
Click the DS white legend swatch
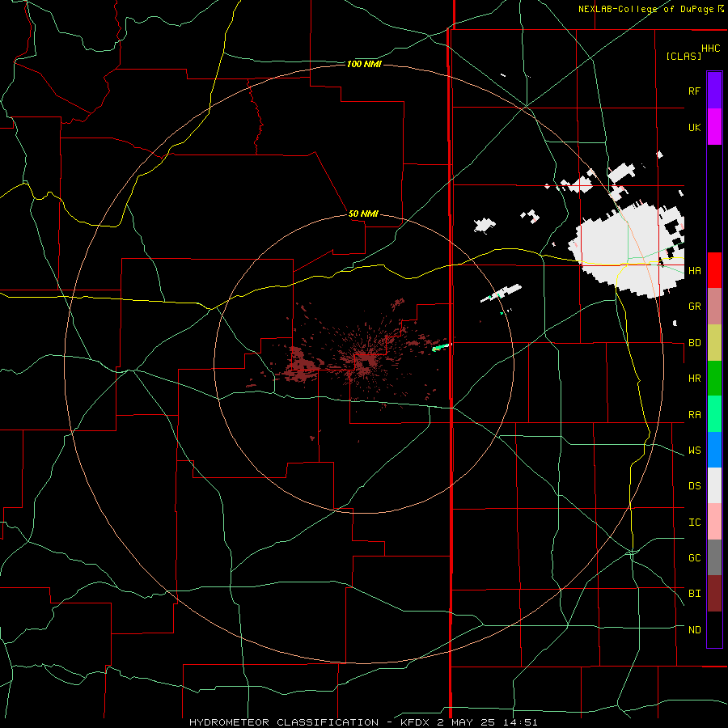[x=714, y=485]
